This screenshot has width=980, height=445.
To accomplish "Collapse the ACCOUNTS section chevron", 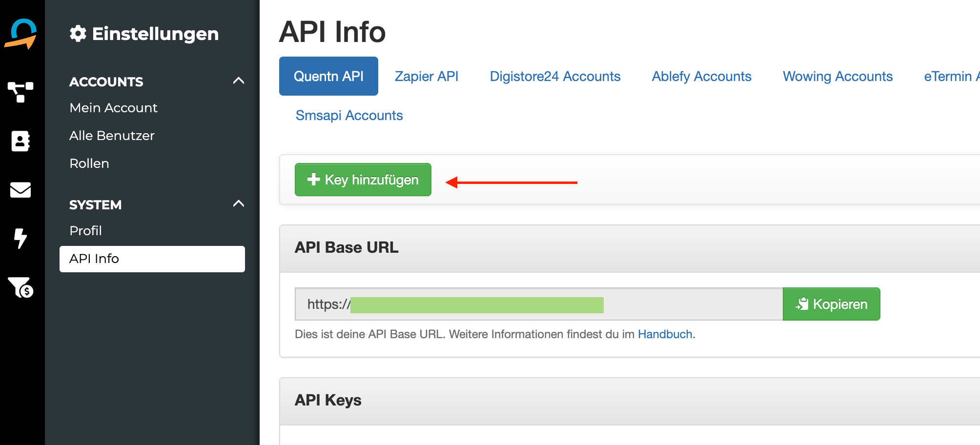I will tap(238, 81).
